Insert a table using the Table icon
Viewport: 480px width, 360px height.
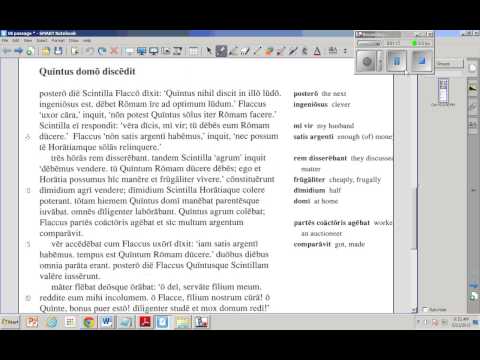tap(194, 51)
